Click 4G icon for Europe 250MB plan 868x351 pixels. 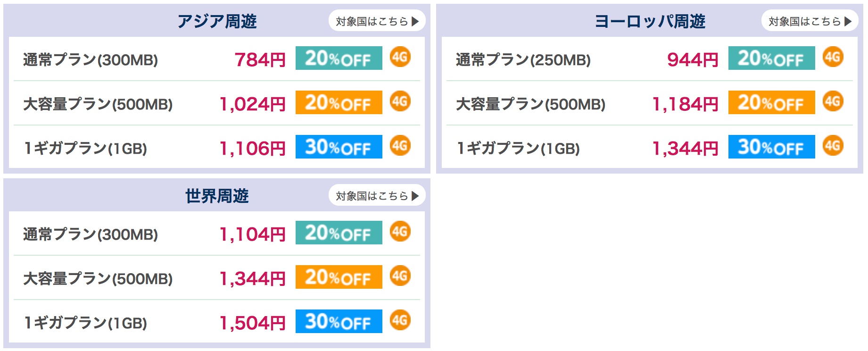click(x=833, y=58)
